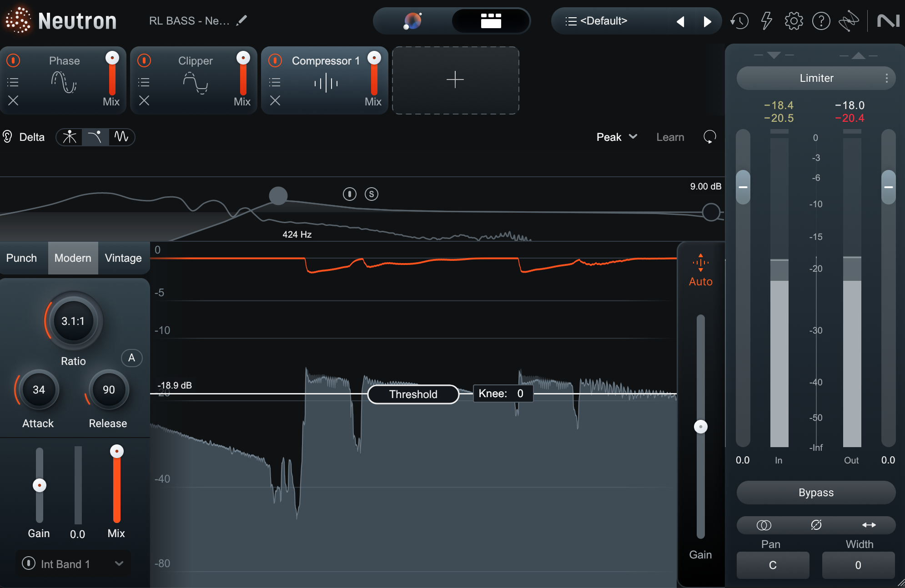Screen dimensions: 905x588
Task: Click the lightning bolt zero latency icon
Action: click(x=767, y=21)
